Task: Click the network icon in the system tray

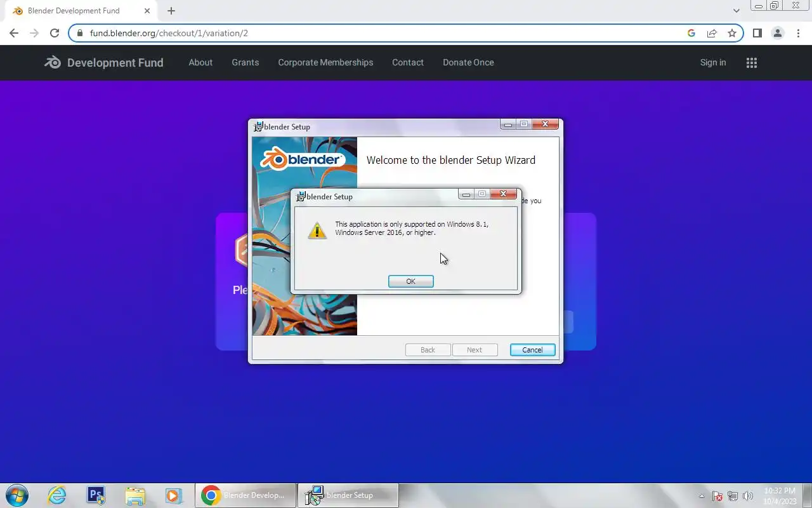Action: coord(733,496)
